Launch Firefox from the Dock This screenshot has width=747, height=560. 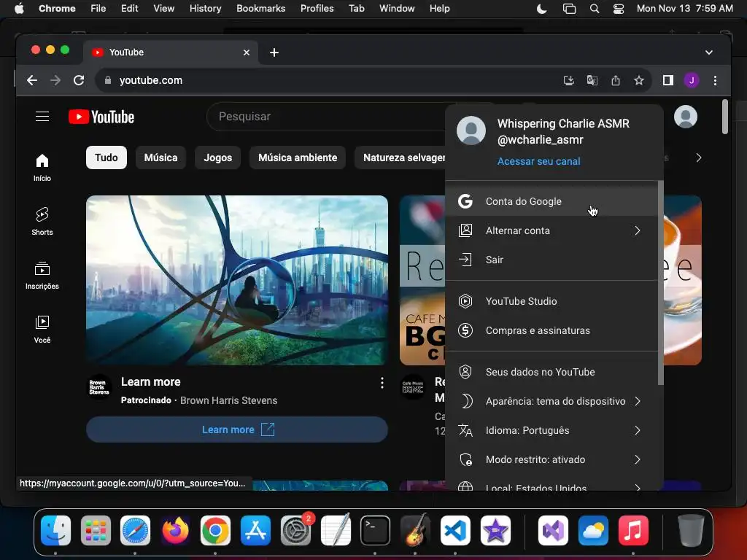(175, 530)
